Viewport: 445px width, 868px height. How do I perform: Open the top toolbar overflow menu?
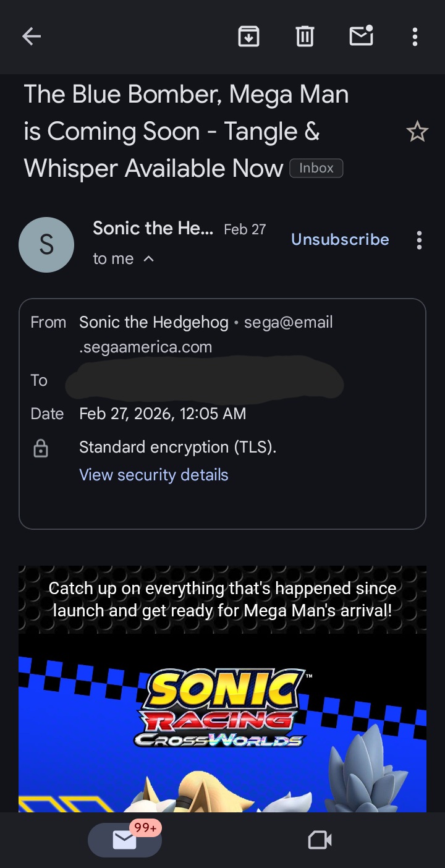point(415,37)
